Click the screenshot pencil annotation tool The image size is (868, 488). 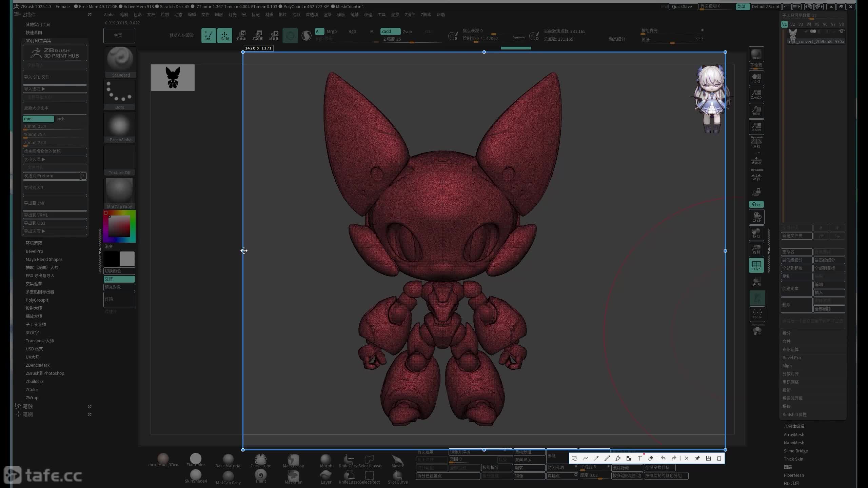tap(607, 458)
